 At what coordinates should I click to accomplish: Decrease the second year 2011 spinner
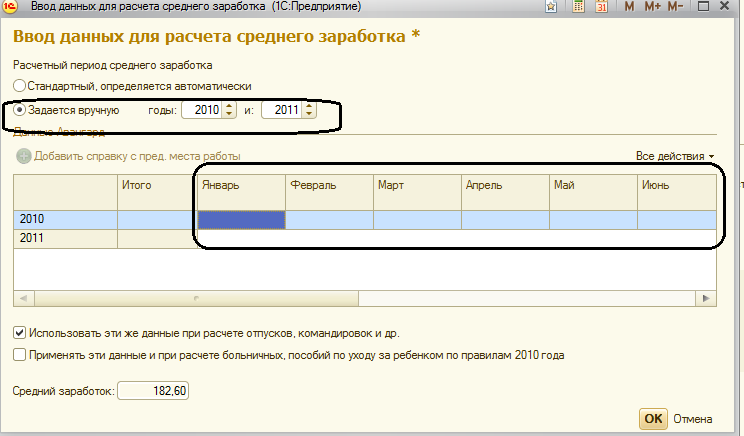pyautogui.click(x=309, y=114)
